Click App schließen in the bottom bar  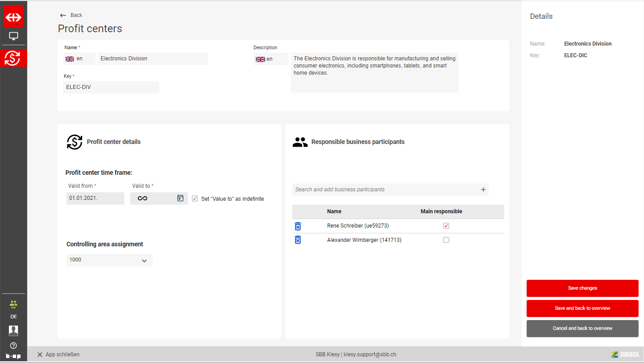pos(58,355)
